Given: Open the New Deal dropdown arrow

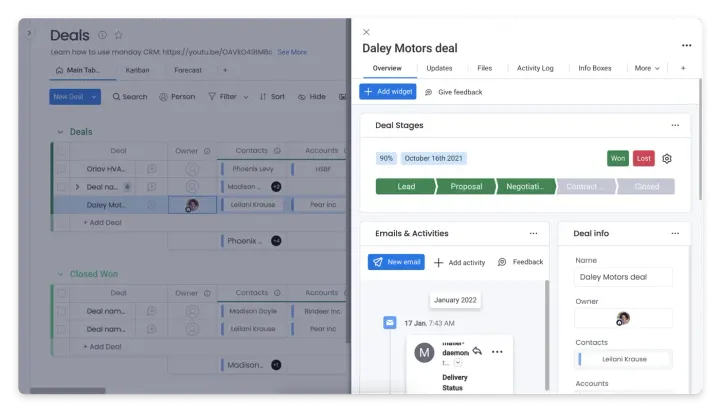Looking at the screenshot, I should click(x=94, y=97).
